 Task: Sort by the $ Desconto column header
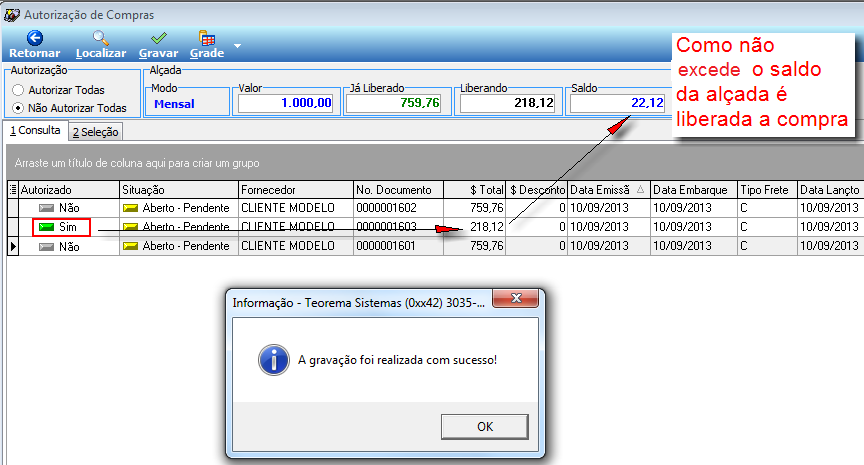point(537,190)
